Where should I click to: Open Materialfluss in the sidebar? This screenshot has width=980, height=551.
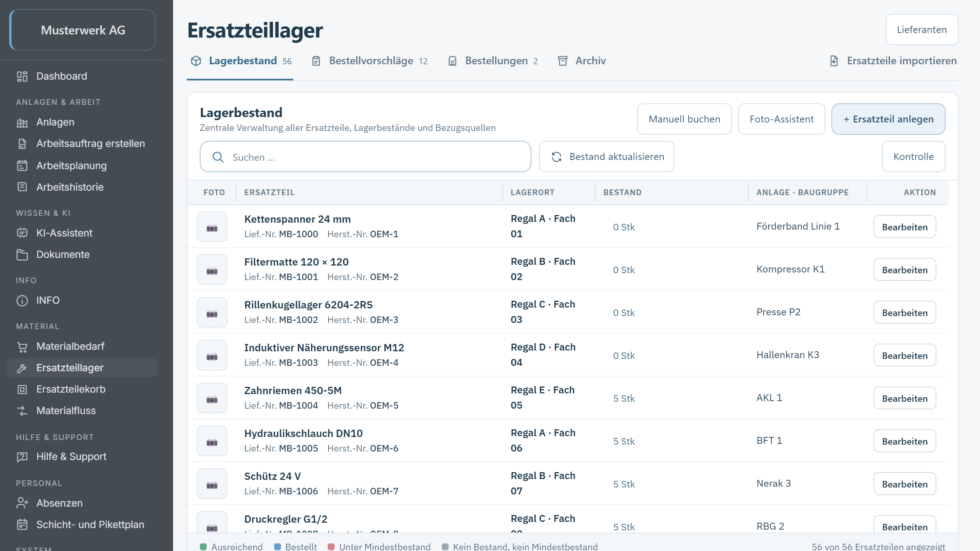[82, 411]
